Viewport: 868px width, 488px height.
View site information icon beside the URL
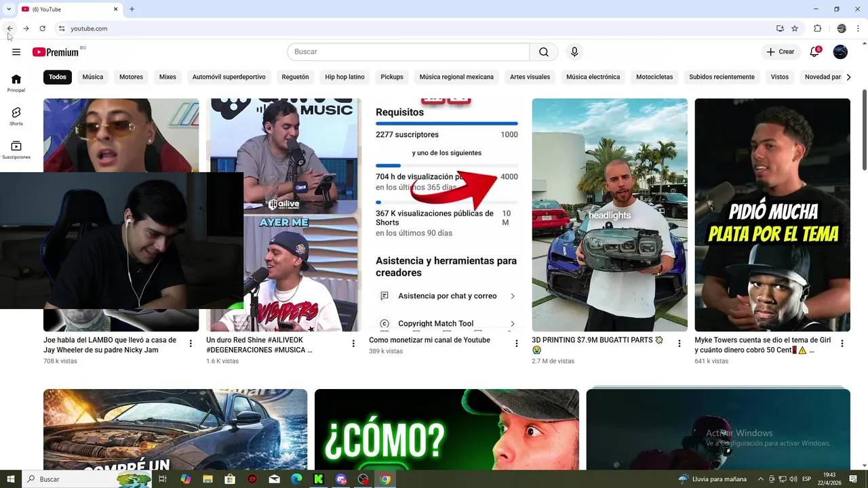[x=62, y=28]
